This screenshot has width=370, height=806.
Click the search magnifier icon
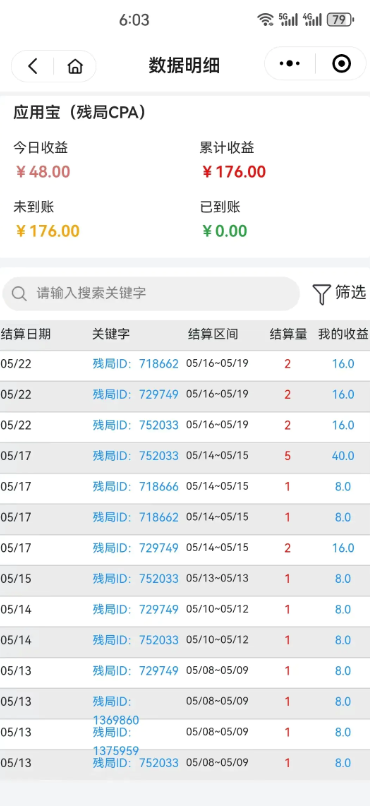click(x=19, y=294)
